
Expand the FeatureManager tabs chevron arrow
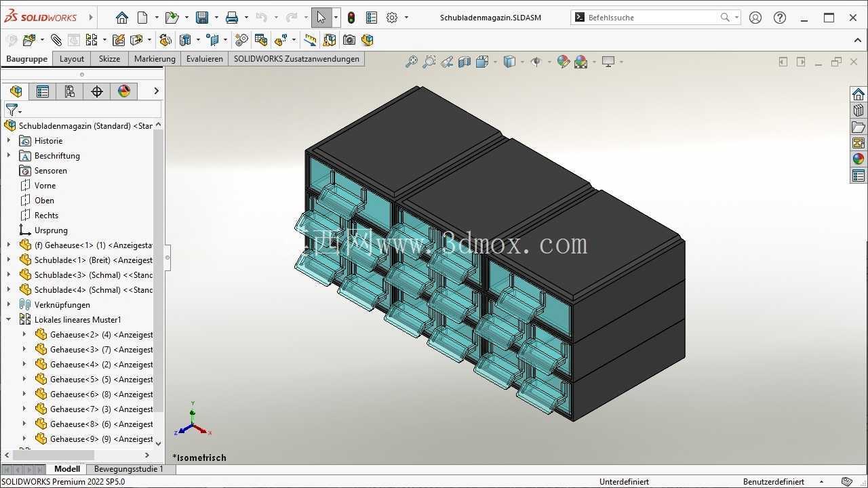[156, 91]
